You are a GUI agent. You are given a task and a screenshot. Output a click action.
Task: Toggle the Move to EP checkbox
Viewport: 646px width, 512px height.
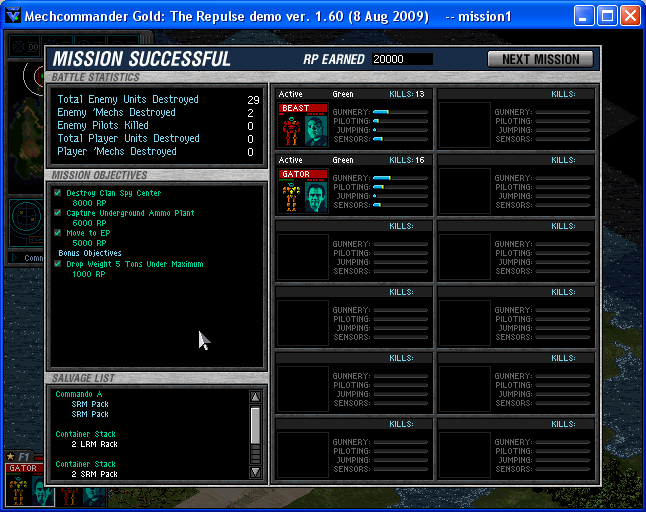pyautogui.click(x=58, y=232)
